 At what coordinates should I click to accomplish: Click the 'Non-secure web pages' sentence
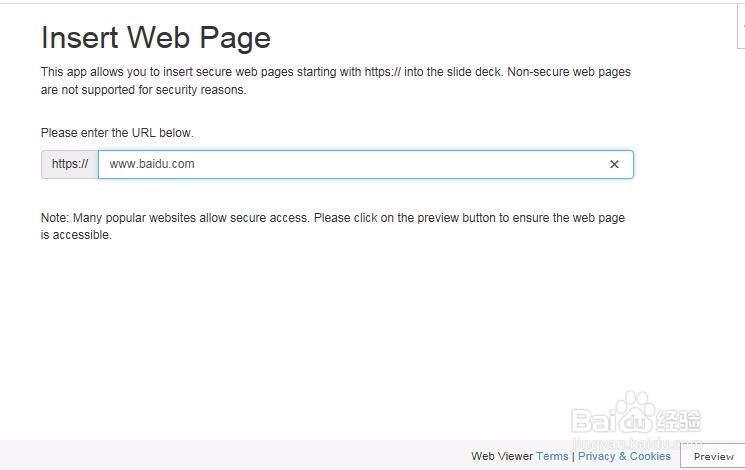pyautogui.click(x=569, y=72)
